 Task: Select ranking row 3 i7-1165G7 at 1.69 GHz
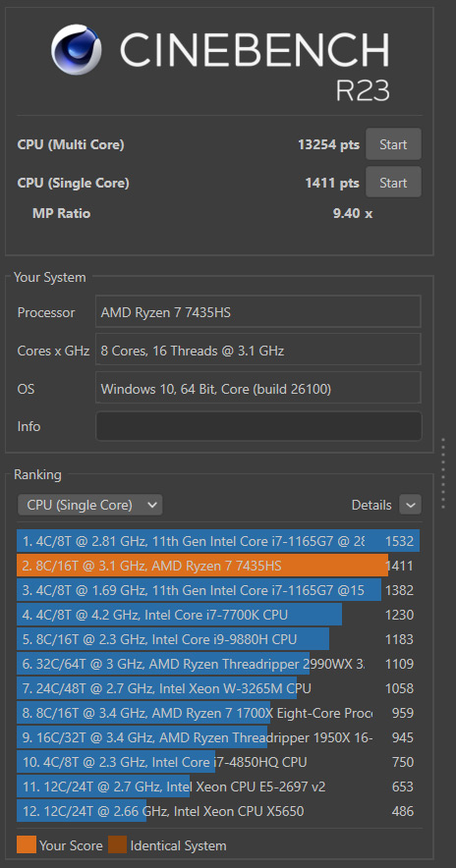pos(218,590)
